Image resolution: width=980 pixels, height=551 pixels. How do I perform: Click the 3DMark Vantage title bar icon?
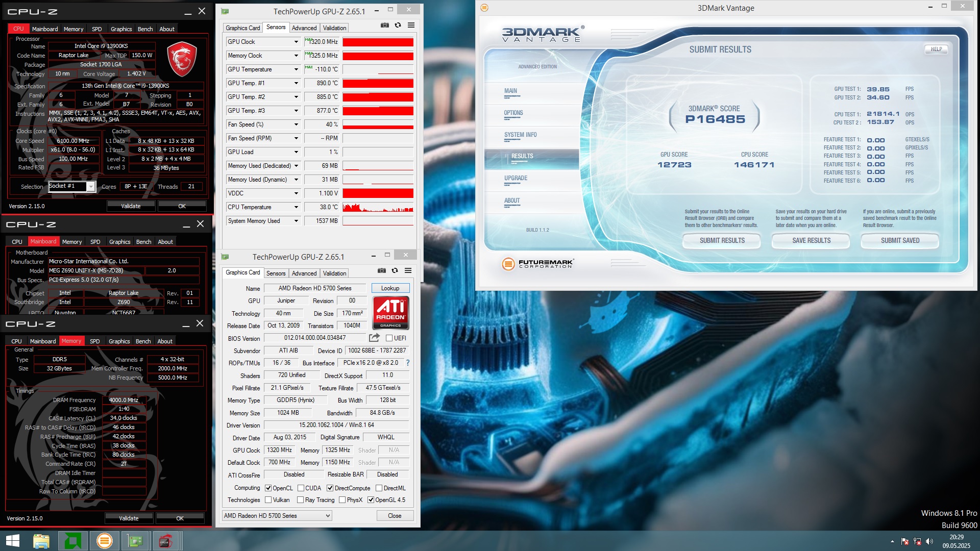point(484,8)
